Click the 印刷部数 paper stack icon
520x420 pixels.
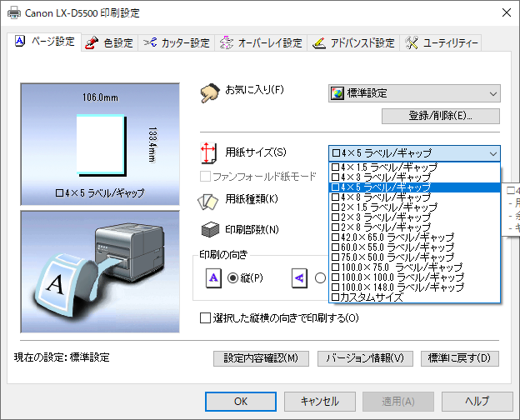(x=210, y=229)
